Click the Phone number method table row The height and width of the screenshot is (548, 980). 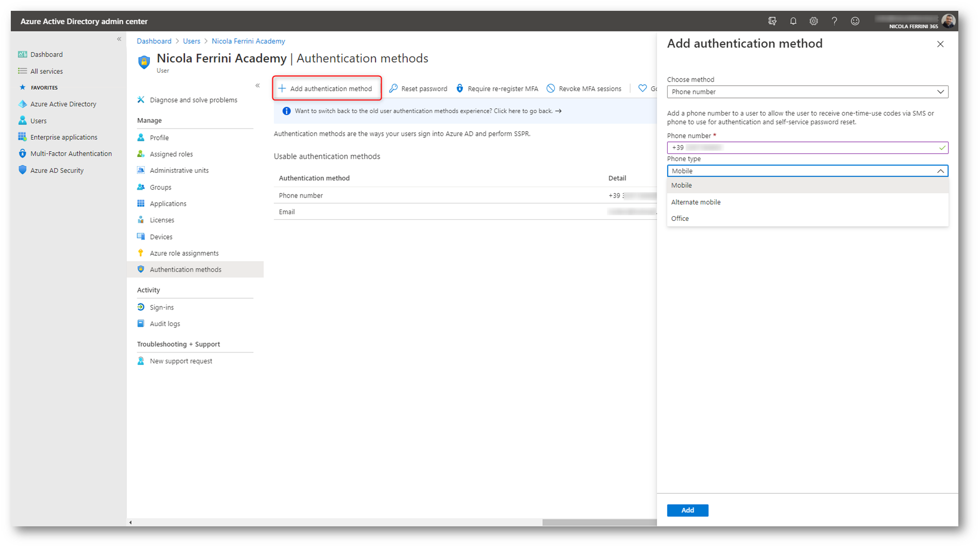click(x=465, y=196)
